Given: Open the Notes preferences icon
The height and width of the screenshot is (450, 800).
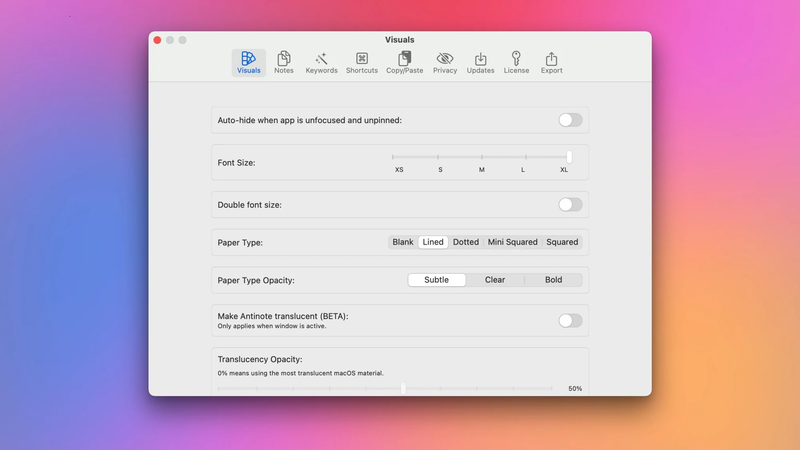Looking at the screenshot, I should (x=284, y=62).
